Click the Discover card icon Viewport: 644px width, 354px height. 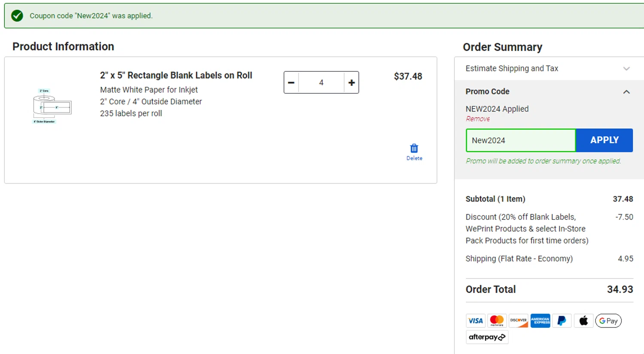point(518,320)
